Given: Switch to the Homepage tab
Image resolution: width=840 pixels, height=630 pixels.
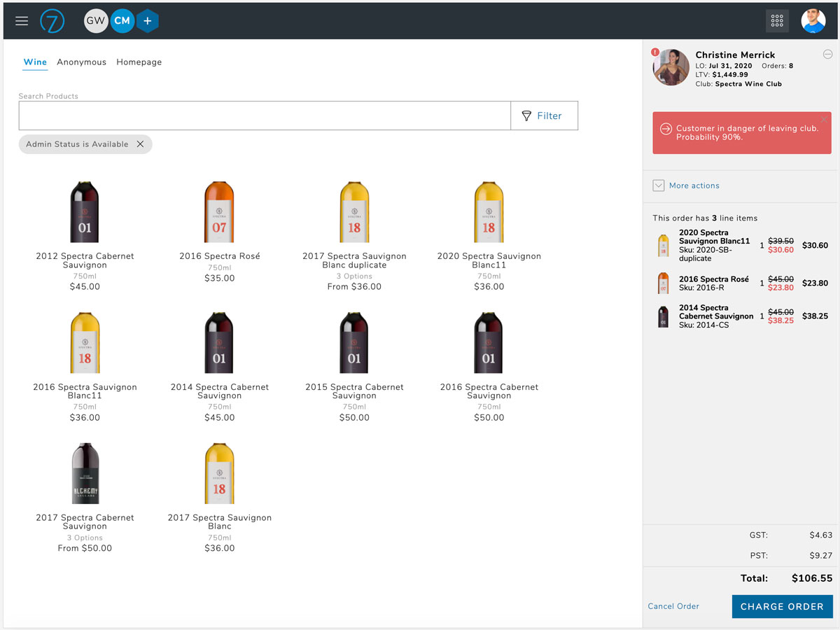Looking at the screenshot, I should coord(139,62).
